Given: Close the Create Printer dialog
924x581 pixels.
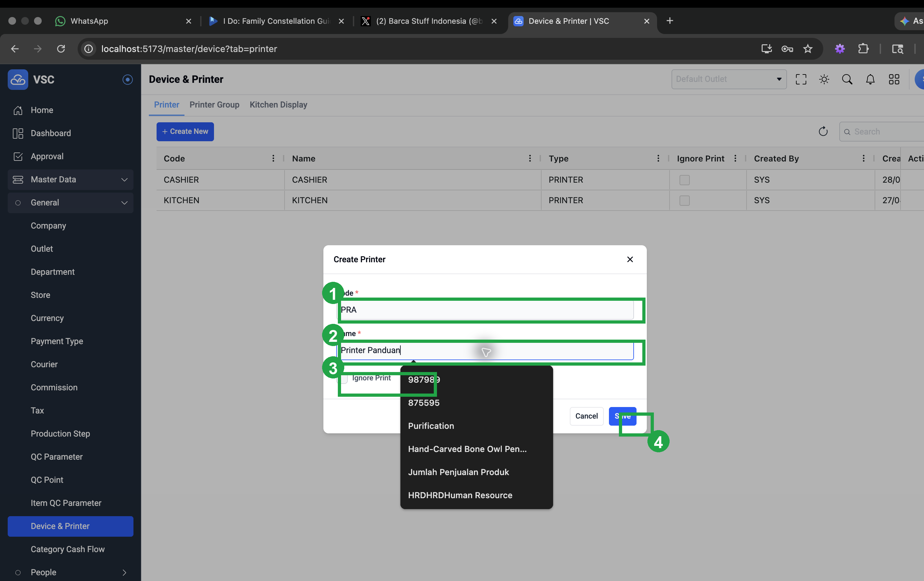Looking at the screenshot, I should click(630, 260).
